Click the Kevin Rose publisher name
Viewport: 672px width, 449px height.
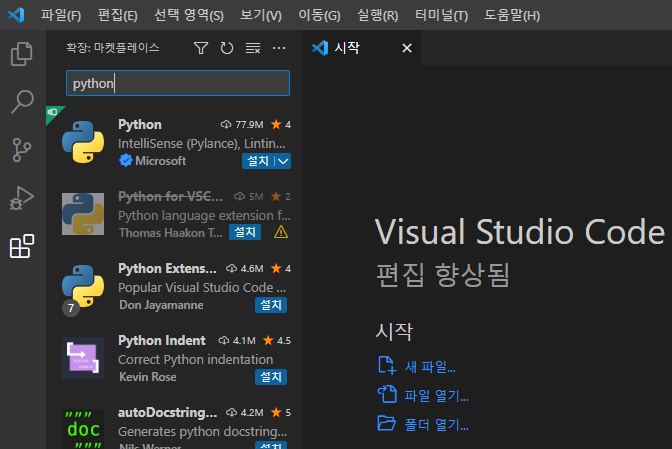pyautogui.click(x=147, y=377)
